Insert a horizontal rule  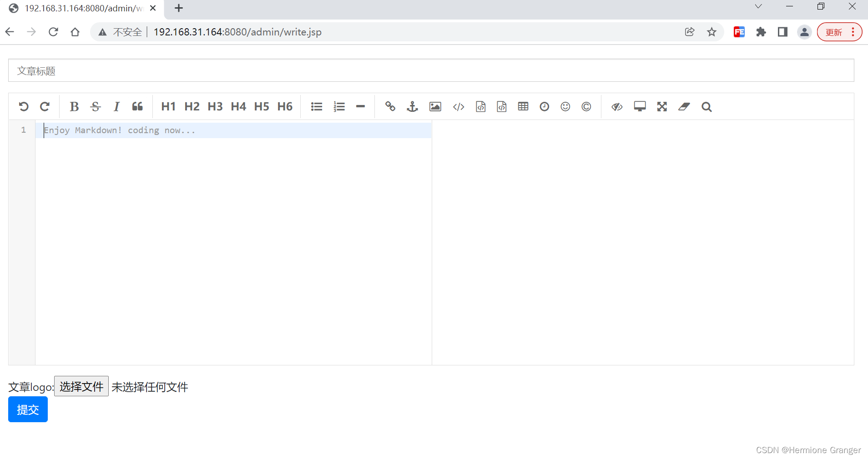click(360, 107)
